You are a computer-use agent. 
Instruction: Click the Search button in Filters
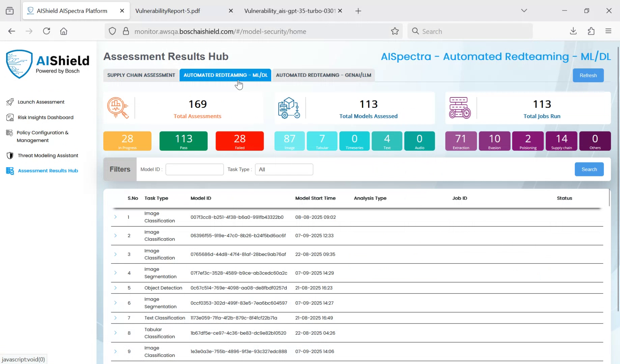click(589, 169)
